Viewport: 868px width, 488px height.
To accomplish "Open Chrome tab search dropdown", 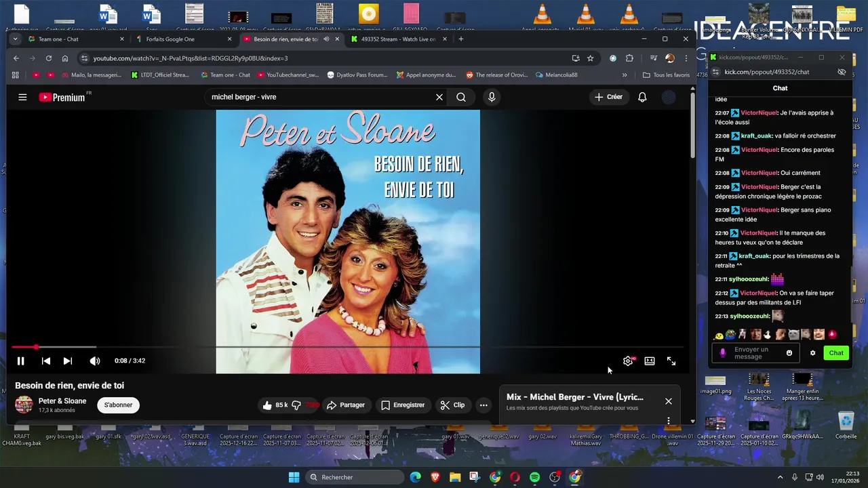I will click(15, 39).
